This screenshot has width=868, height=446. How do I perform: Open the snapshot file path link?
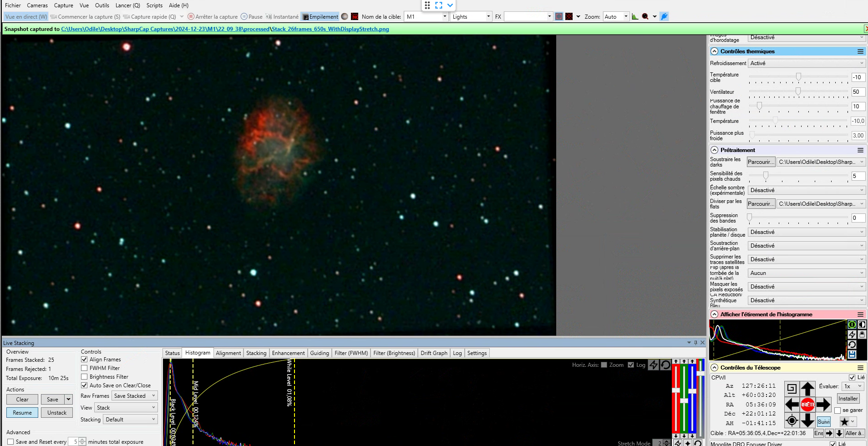225,29
